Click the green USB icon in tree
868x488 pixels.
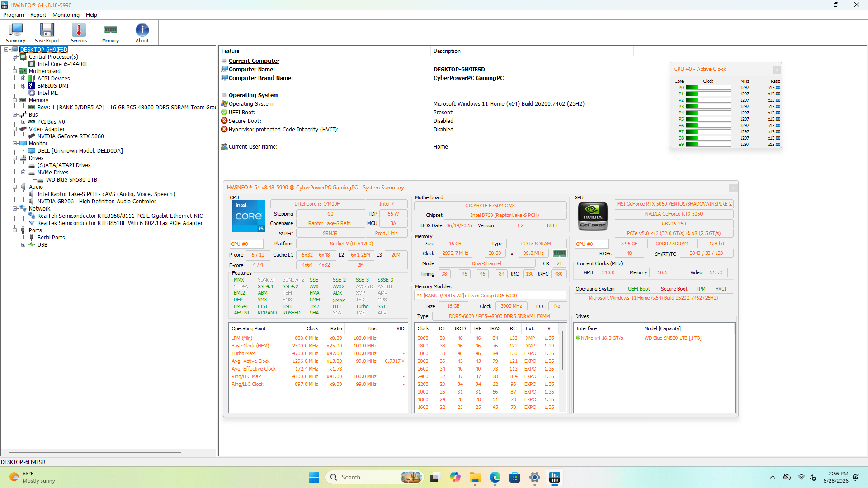[32, 245]
